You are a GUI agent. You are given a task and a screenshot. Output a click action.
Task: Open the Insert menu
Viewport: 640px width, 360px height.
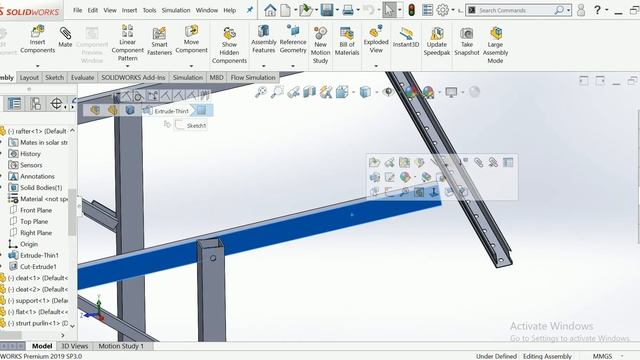[x=129, y=10]
